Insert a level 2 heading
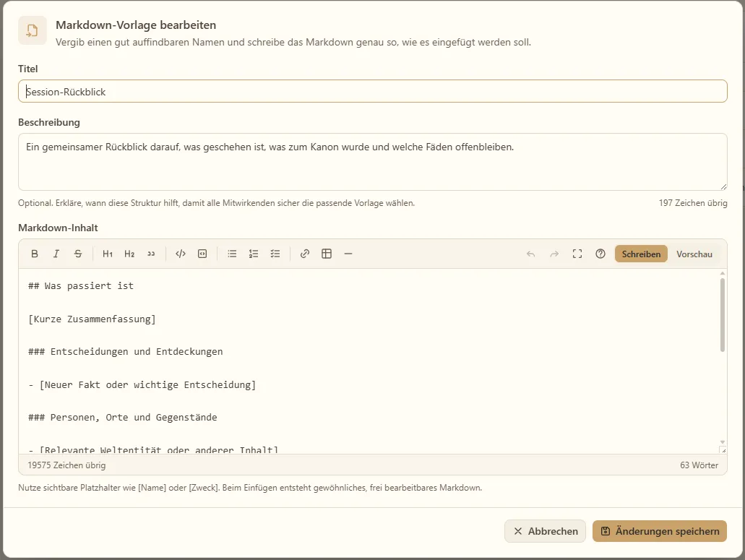Screen dimensions: 745x560 pyautogui.click(x=129, y=254)
